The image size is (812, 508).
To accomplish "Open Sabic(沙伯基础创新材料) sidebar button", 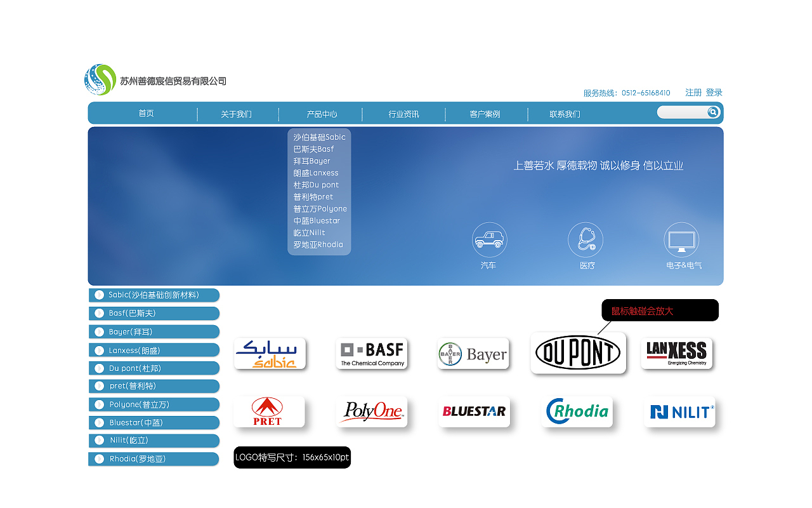I will pyautogui.click(x=154, y=295).
